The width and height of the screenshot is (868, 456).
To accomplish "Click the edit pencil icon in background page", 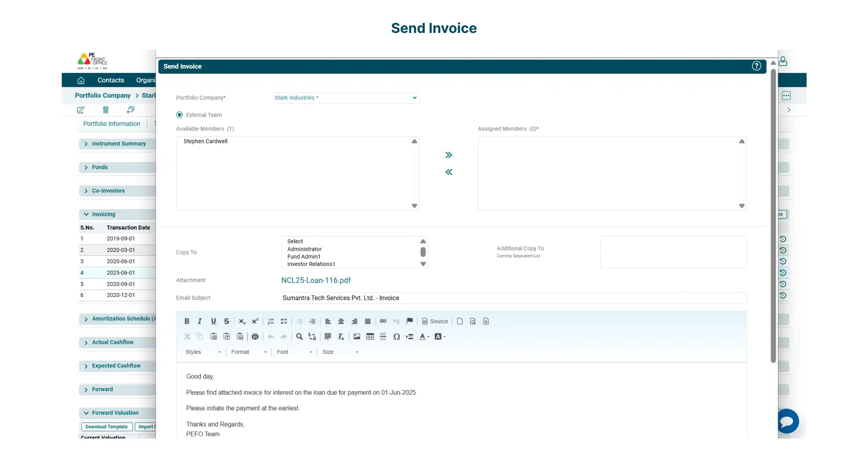I will (81, 110).
